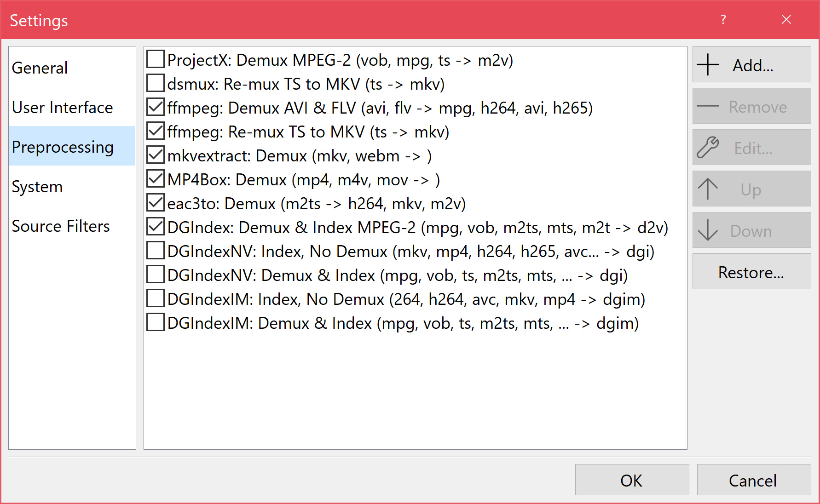Enable DGIndexNV Index, No Demux checkbox

(x=156, y=251)
